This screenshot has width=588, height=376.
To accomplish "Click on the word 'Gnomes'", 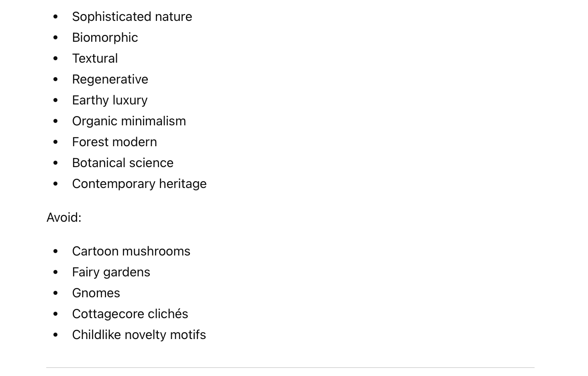I will tap(96, 293).
